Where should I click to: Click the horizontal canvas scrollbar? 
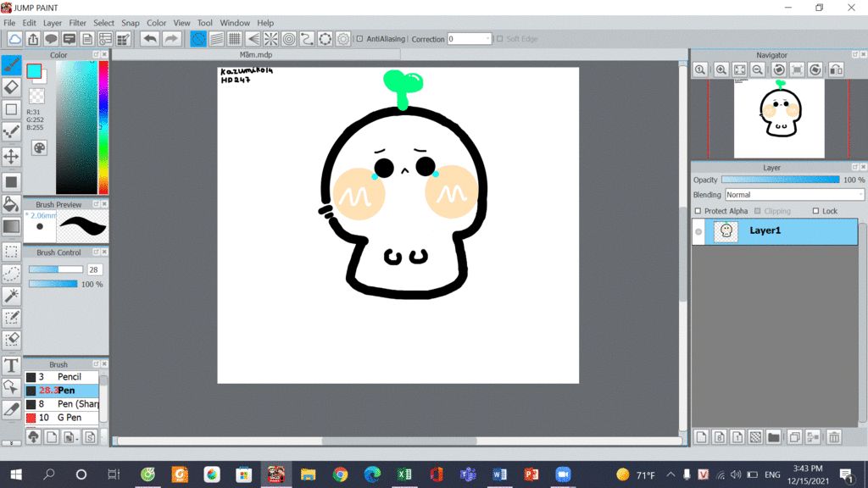click(x=398, y=441)
